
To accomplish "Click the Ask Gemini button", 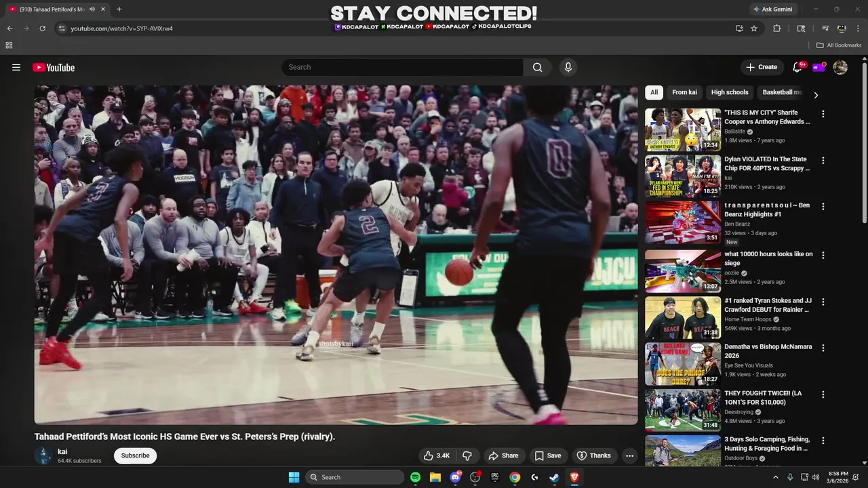I will point(772,9).
